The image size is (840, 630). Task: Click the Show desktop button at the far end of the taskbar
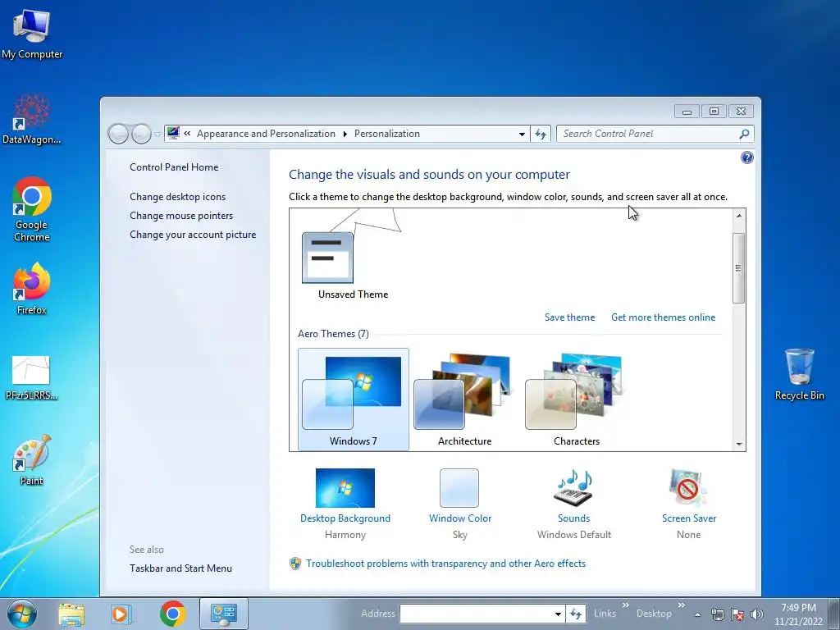coord(833,614)
